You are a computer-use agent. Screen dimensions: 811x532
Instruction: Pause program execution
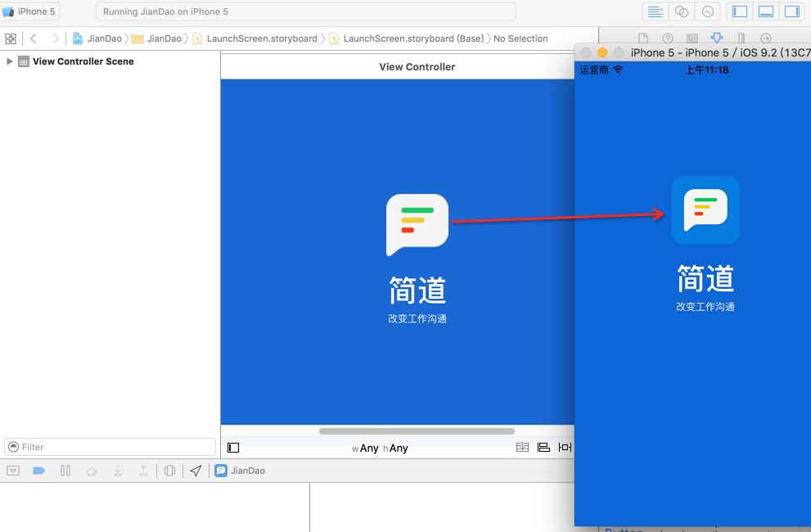click(65, 471)
